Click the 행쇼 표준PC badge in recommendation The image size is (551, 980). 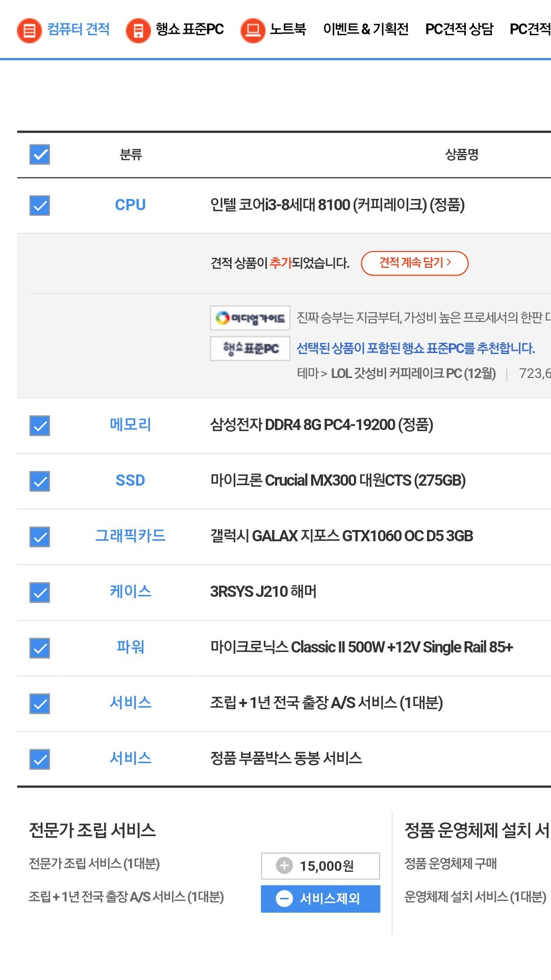pos(250,348)
